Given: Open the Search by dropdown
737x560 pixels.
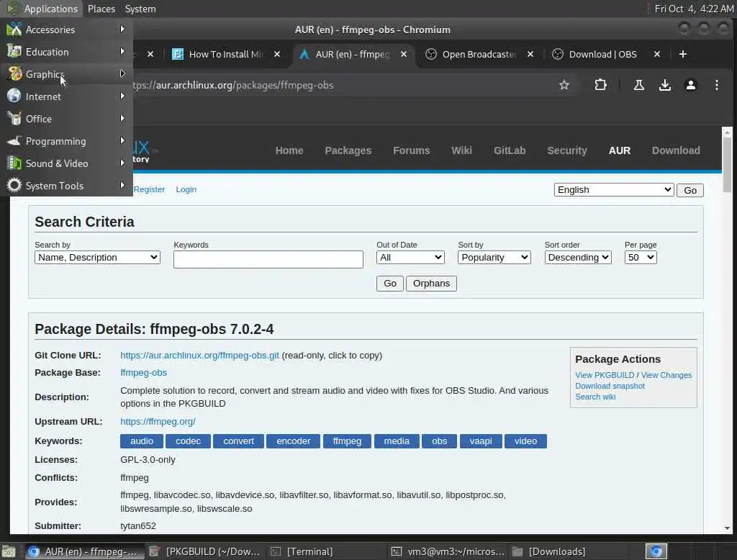Looking at the screenshot, I should tap(97, 257).
